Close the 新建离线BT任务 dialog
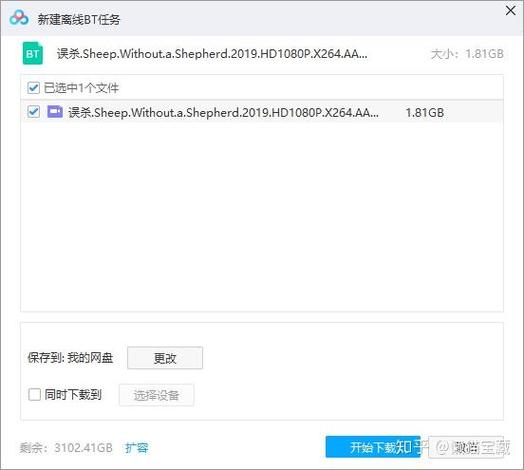 click(x=510, y=11)
